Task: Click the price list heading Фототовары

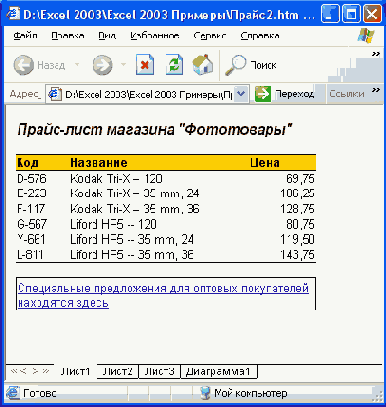Action: pos(155,130)
